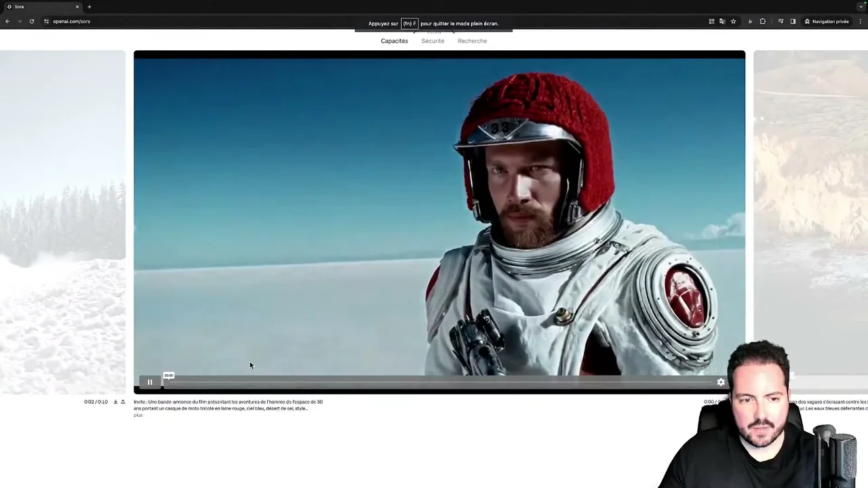Open the Extensions puzzle menu
The image size is (868, 488).
[762, 22]
